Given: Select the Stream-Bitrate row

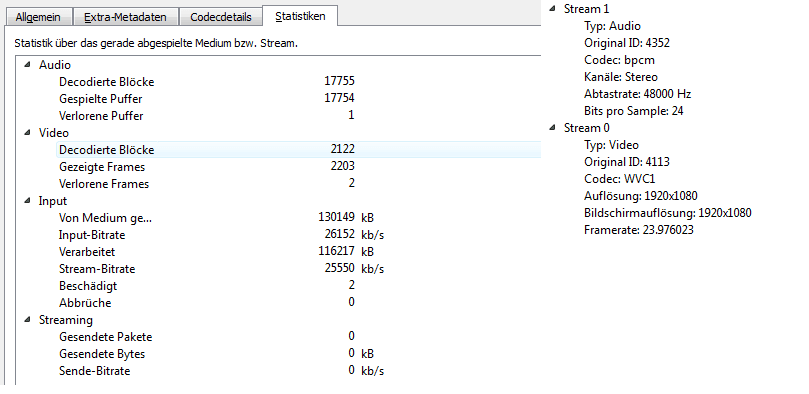Looking at the screenshot, I should 298,269.
